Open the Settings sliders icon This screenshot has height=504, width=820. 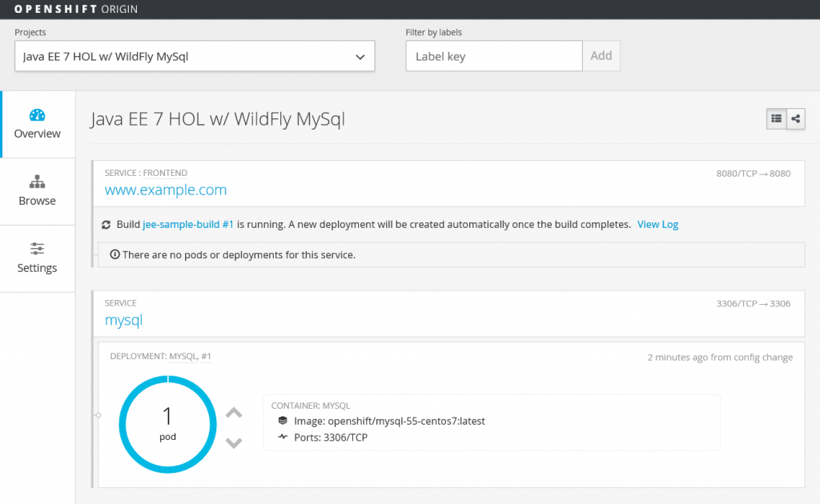coord(37,249)
